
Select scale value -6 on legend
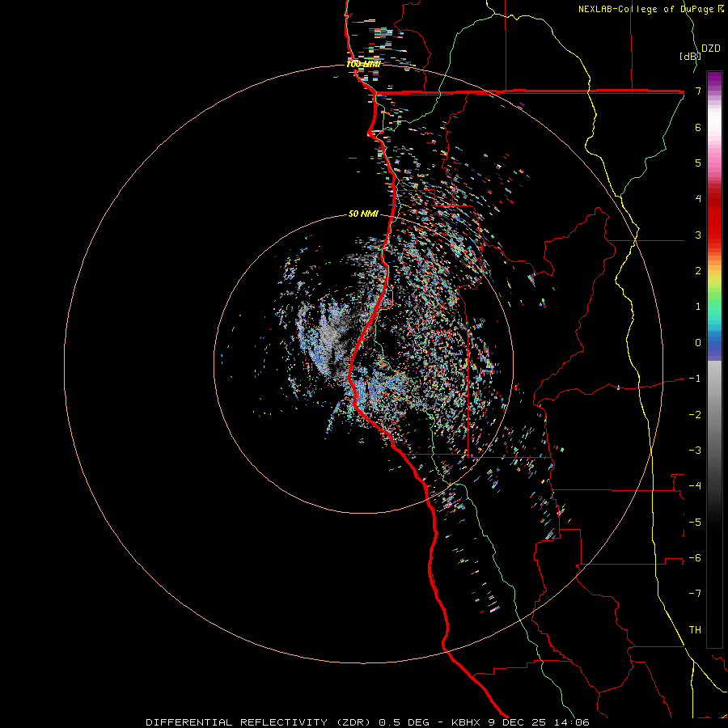695,557
